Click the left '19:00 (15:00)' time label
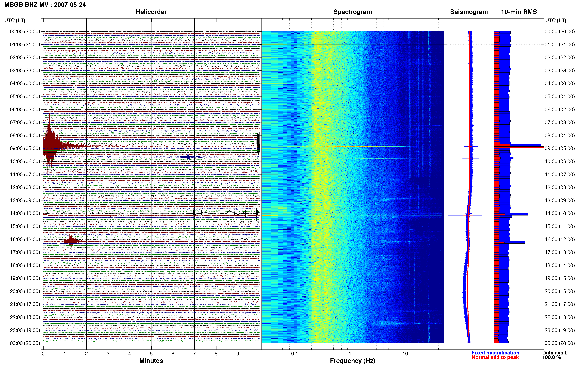588x368 pixels. click(25, 278)
